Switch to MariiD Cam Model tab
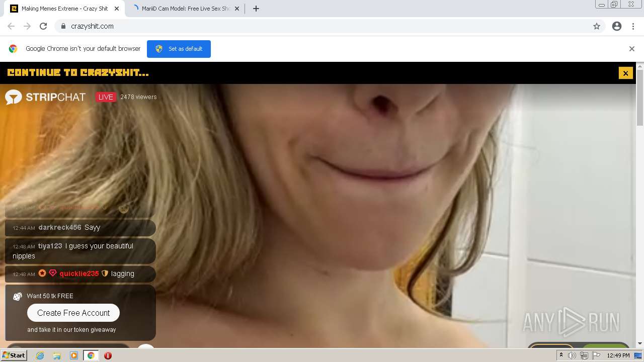This screenshot has width=644, height=362. 185,9
